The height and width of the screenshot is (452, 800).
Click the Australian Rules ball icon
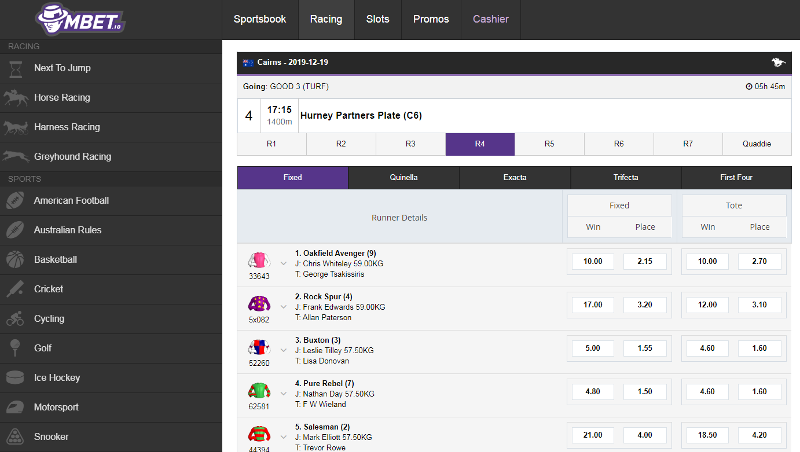[15, 230]
